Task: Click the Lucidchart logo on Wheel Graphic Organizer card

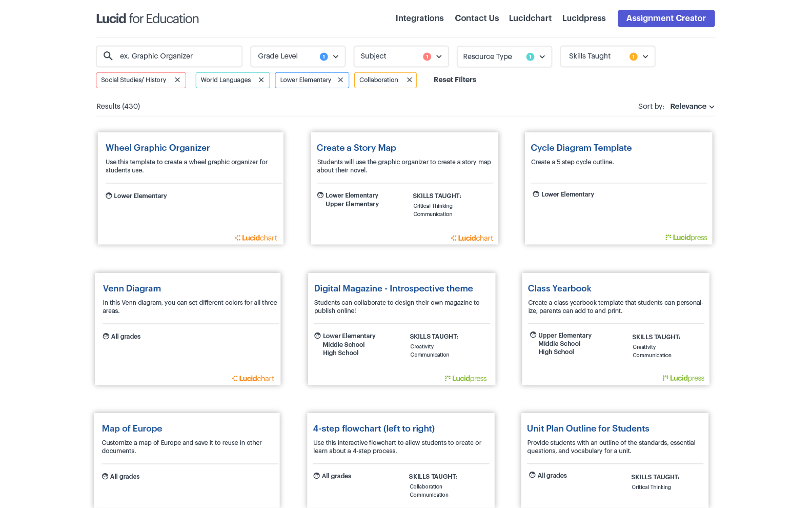Action: 256,238
